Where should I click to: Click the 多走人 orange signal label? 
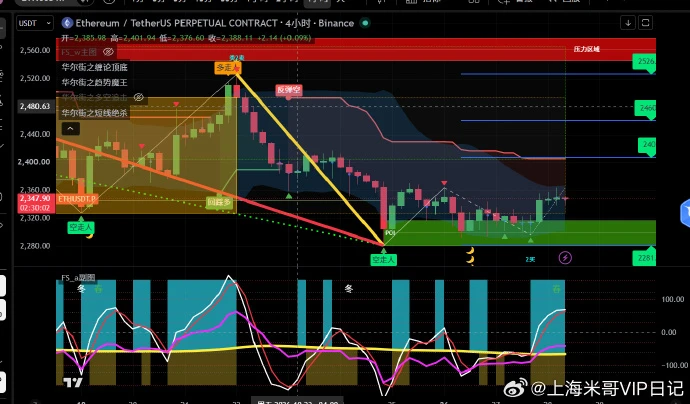pyautogui.click(x=228, y=68)
